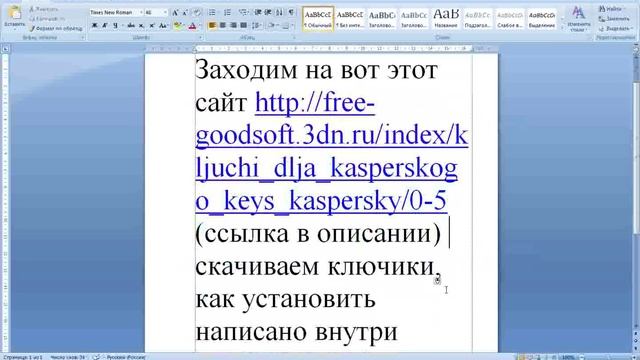
Task: Toggle Show paragraph marks (¶)
Action: coord(291,13)
